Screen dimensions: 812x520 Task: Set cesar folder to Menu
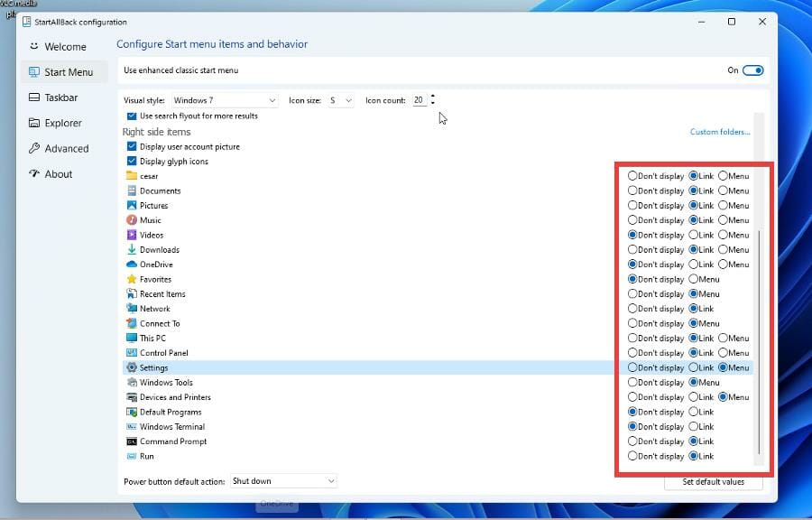click(723, 175)
